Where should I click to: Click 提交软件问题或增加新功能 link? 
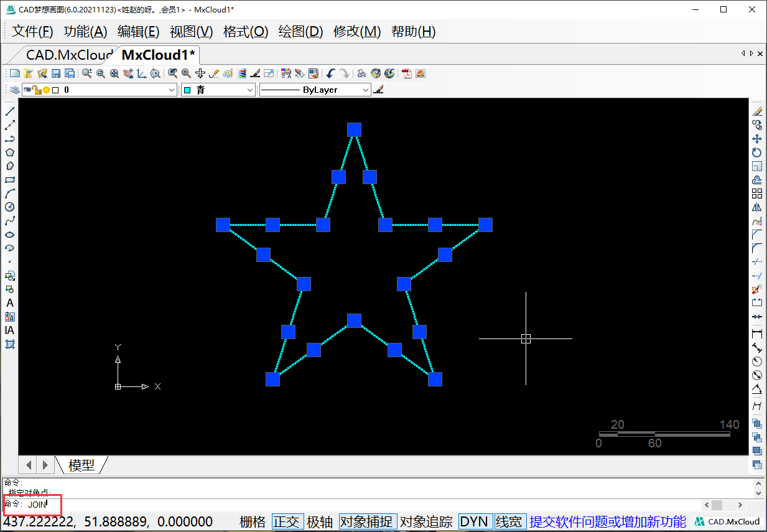tap(608, 521)
